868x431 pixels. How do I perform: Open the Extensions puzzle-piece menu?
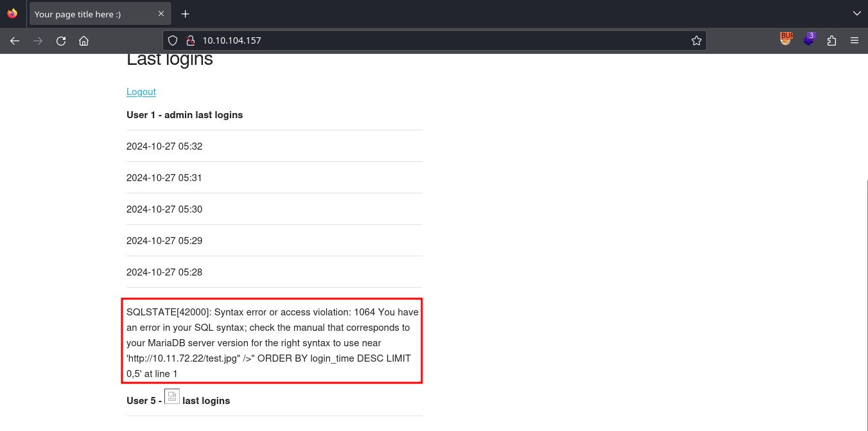832,40
